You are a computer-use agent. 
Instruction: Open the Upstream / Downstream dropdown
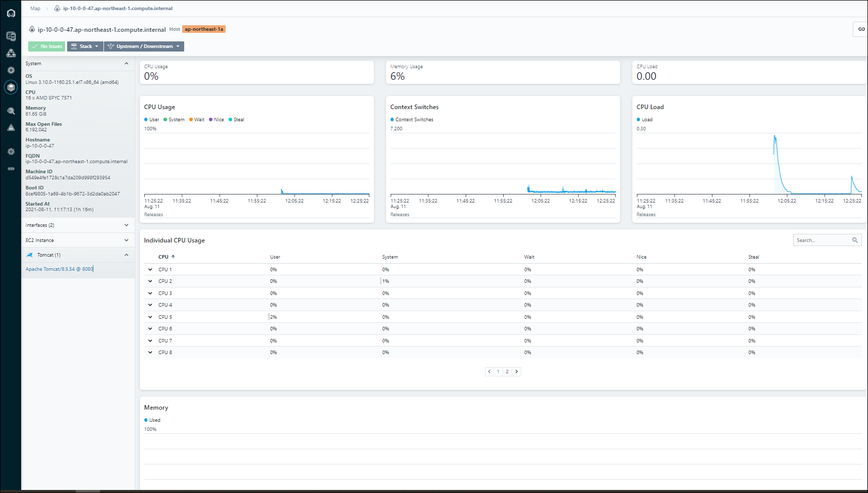(144, 46)
